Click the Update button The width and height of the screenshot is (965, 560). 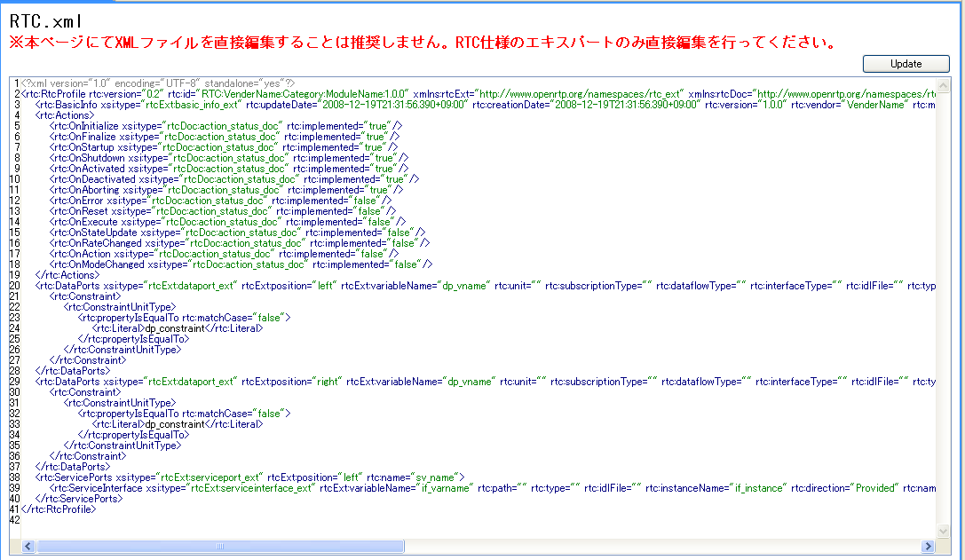(x=906, y=64)
